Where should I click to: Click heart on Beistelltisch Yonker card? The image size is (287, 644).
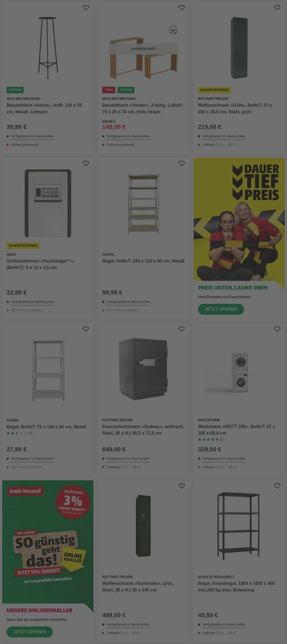(181, 8)
